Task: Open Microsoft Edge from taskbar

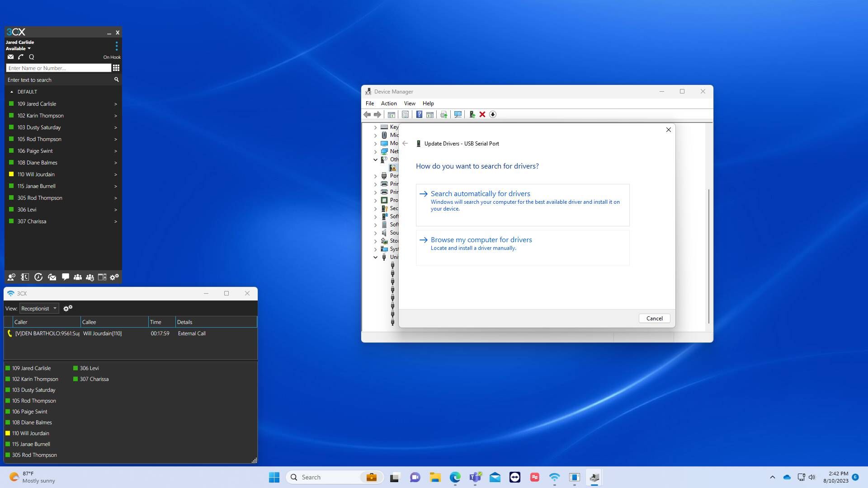Action: point(455,477)
